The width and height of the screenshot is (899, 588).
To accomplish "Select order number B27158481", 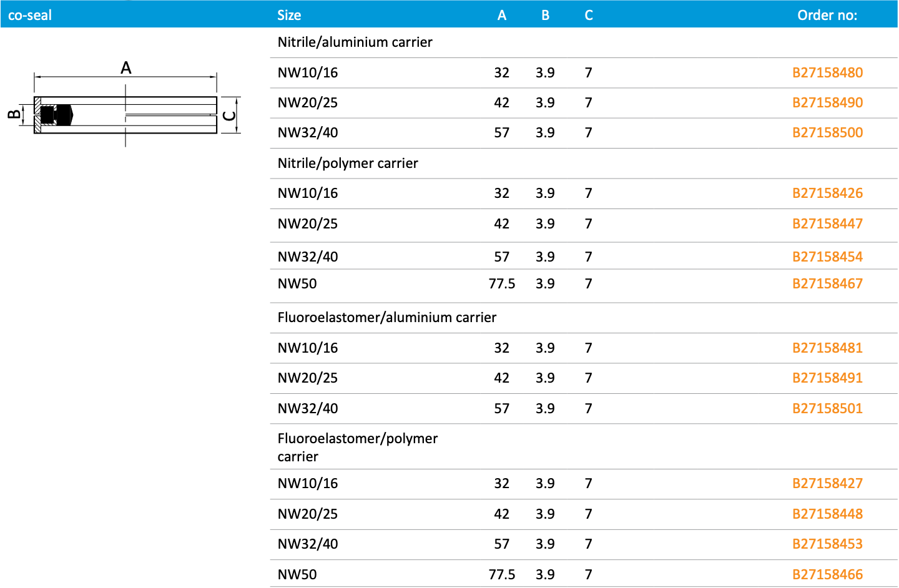I will tap(827, 348).
